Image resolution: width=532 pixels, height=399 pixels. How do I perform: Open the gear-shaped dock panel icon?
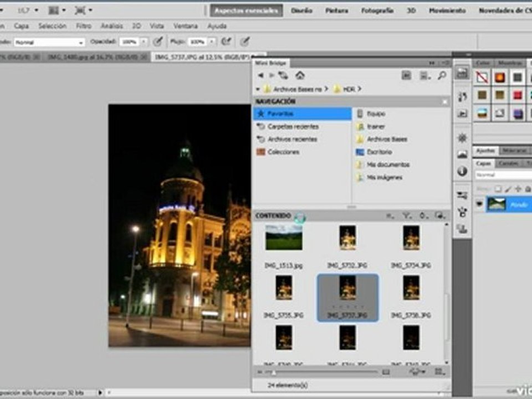[x=462, y=138]
